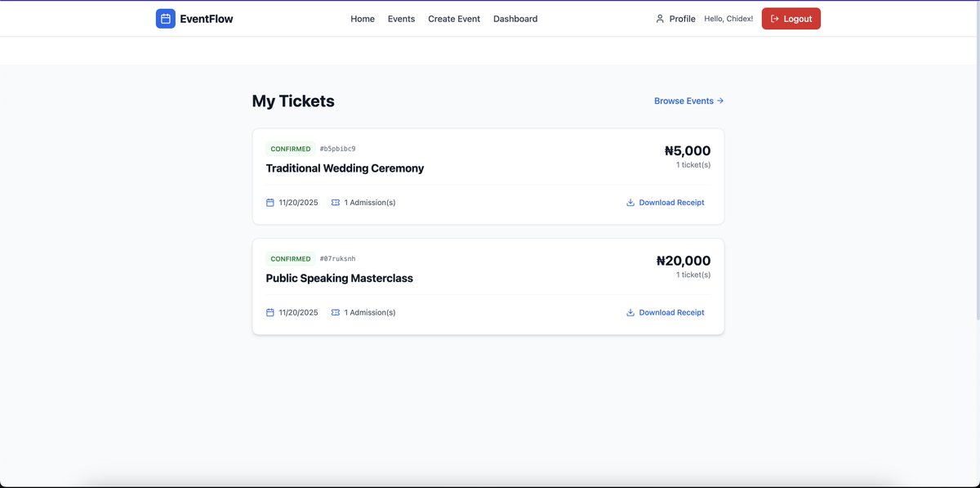The width and height of the screenshot is (980, 488).
Task: Open the Home nav menu item
Action: tap(363, 19)
